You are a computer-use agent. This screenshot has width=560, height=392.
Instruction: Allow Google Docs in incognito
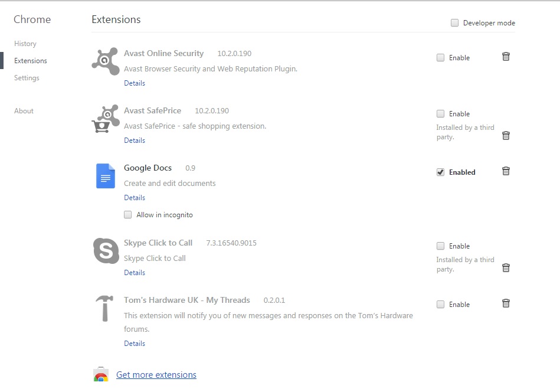point(128,215)
